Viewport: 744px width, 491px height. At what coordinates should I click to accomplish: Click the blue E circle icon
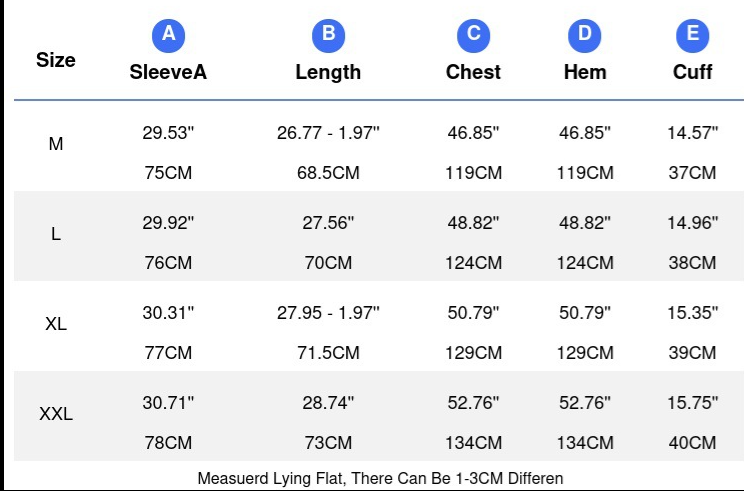pos(693,36)
